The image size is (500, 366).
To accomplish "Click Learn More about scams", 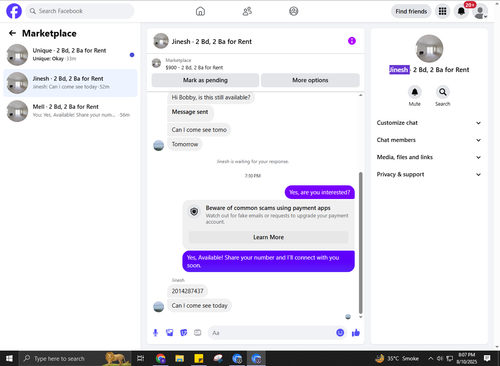I will click(x=268, y=237).
